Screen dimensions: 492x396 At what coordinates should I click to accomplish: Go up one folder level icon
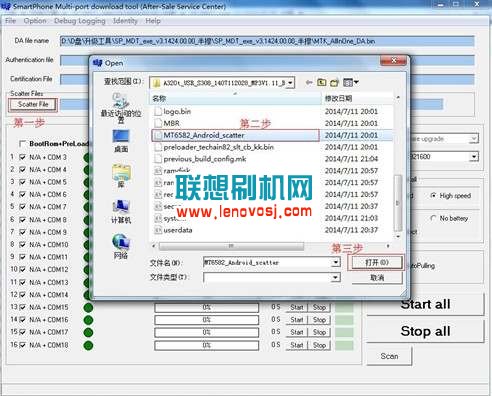321,82
